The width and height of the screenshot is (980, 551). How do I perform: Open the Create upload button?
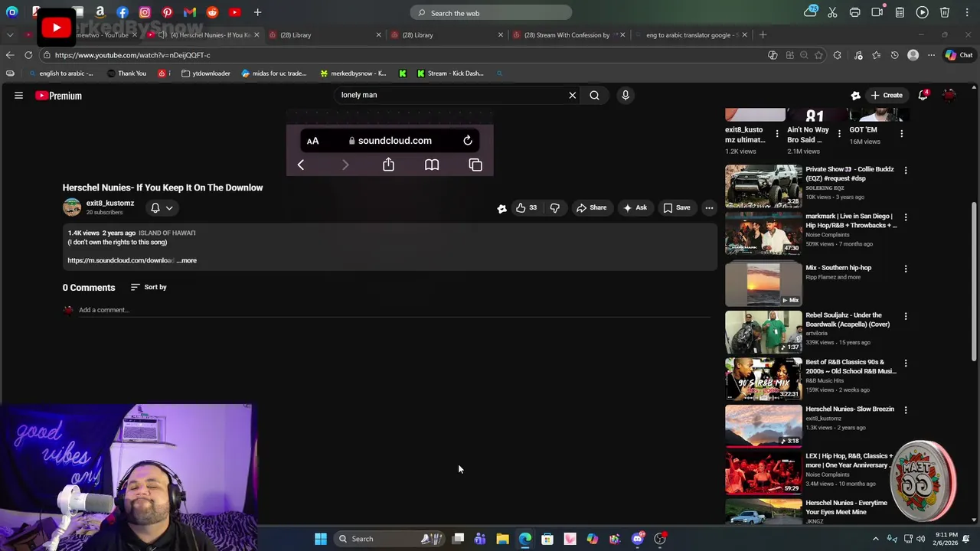click(x=887, y=95)
